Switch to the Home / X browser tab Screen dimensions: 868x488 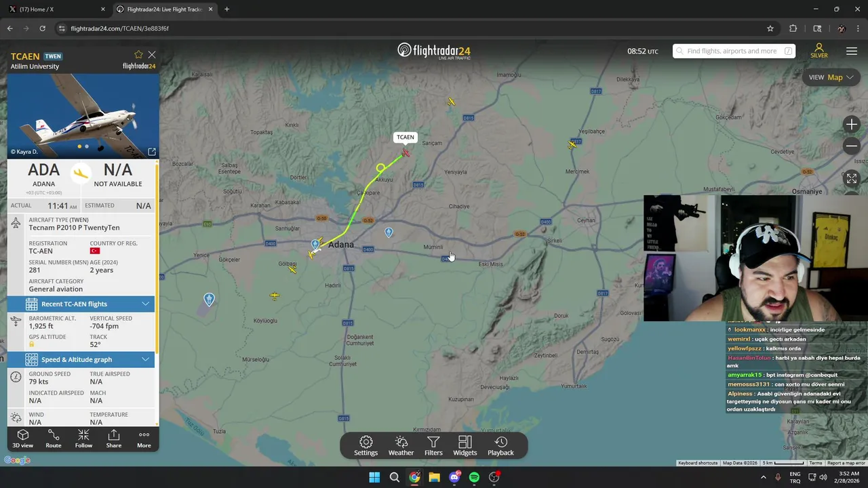pos(58,9)
